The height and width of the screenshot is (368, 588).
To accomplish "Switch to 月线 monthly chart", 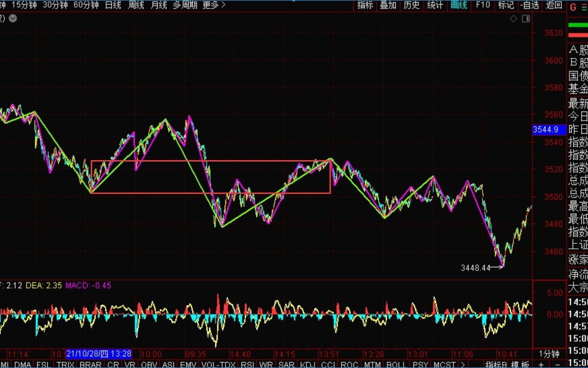I will click(x=159, y=5).
